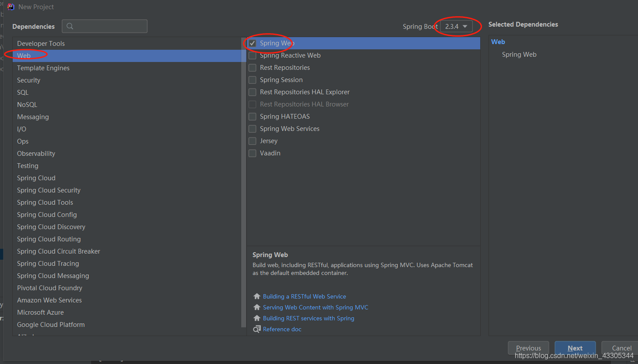Open Serving Web Content with Spring MVC link
The height and width of the screenshot is (364, 638).
point(316,307)
